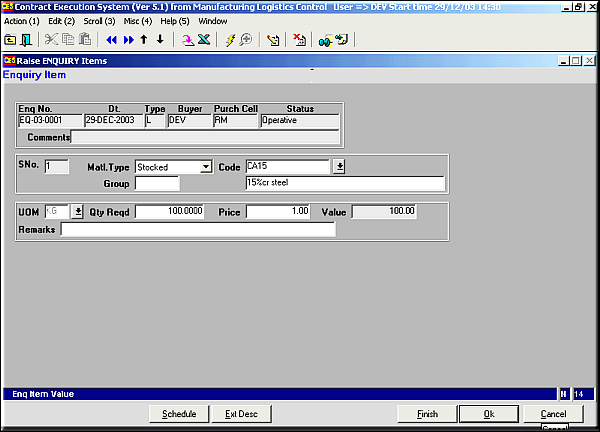Open the Code lookup dropdown arrow

(x=339, y=167)
